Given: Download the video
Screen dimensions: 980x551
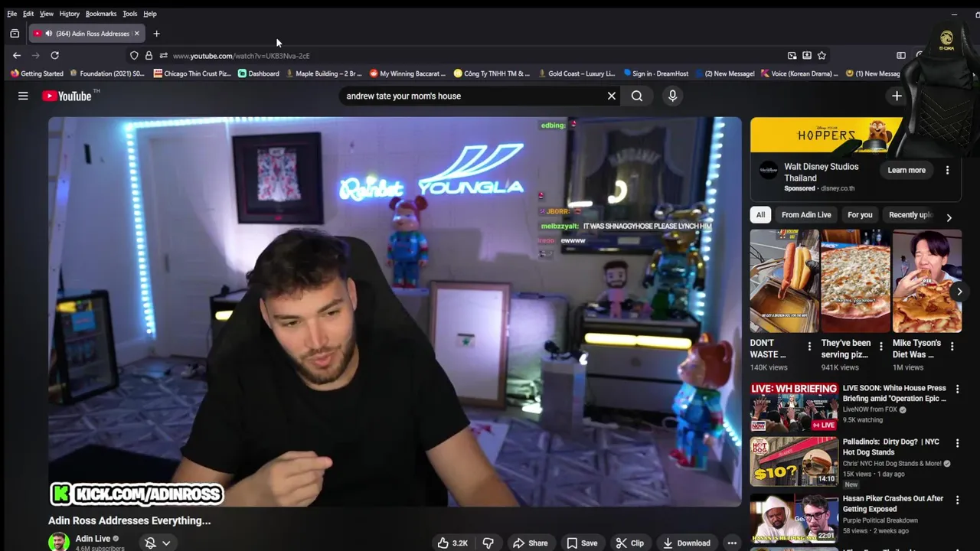Looking at the screenshot, I should (686, 543).
